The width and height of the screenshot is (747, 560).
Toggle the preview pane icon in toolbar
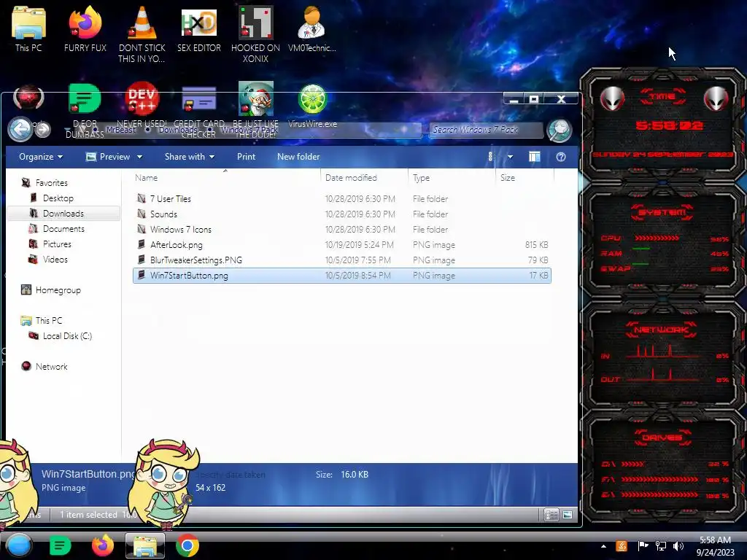pos(535,157)
